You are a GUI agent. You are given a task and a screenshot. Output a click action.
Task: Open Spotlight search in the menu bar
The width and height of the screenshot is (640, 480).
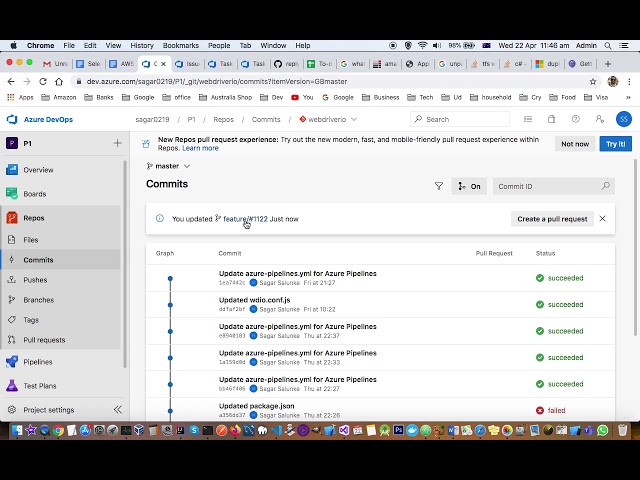coord(608,45)
